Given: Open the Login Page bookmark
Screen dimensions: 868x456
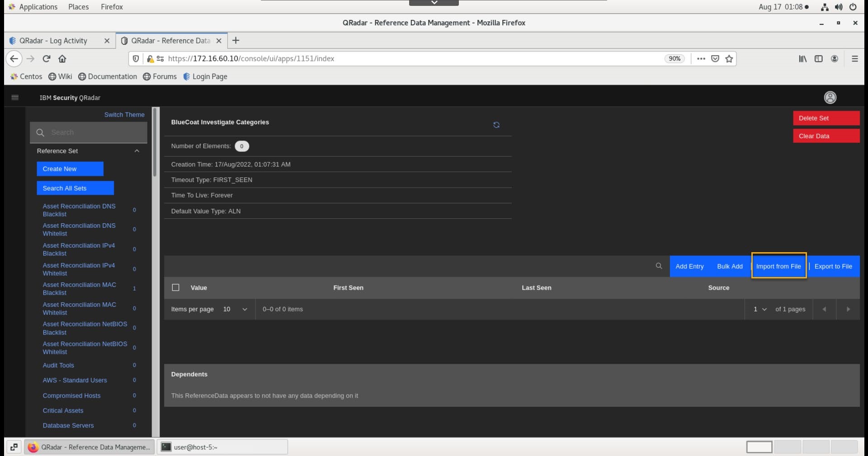Looking at the screenshot, I should [x=205, y=76].
